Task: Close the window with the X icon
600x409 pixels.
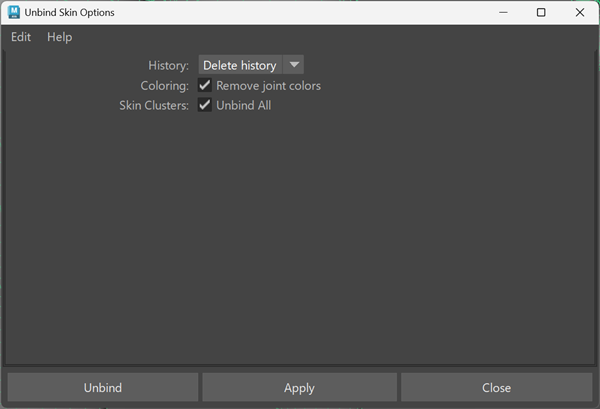Action: (x=580, y=12)
